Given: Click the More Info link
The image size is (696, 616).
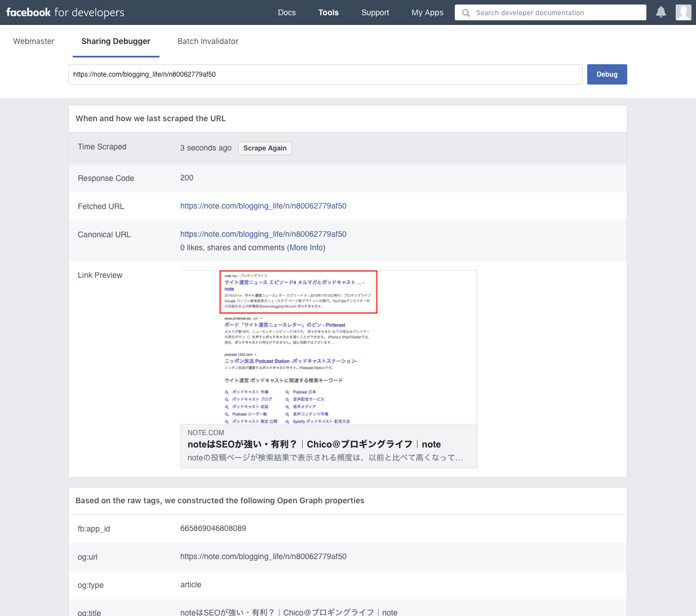Looking at the screenshot, I should pyautogui.click(x=307, y=247).
